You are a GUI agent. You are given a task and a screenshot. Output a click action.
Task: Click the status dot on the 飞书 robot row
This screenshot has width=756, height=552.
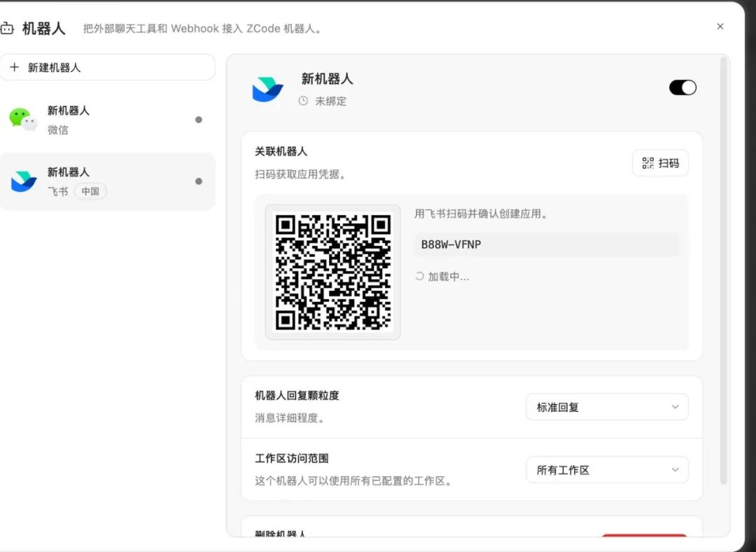coord(199,181)
